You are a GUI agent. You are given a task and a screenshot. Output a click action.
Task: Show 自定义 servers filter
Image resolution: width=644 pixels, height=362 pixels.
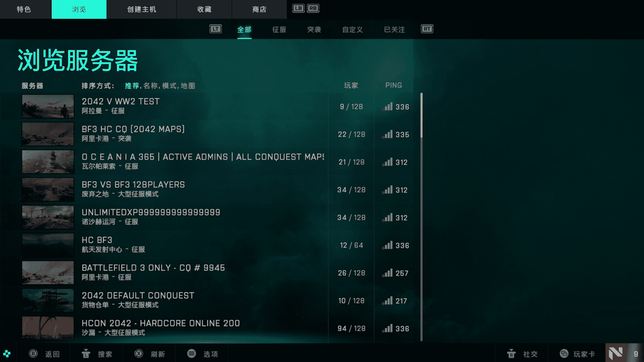tap(352, 30)
